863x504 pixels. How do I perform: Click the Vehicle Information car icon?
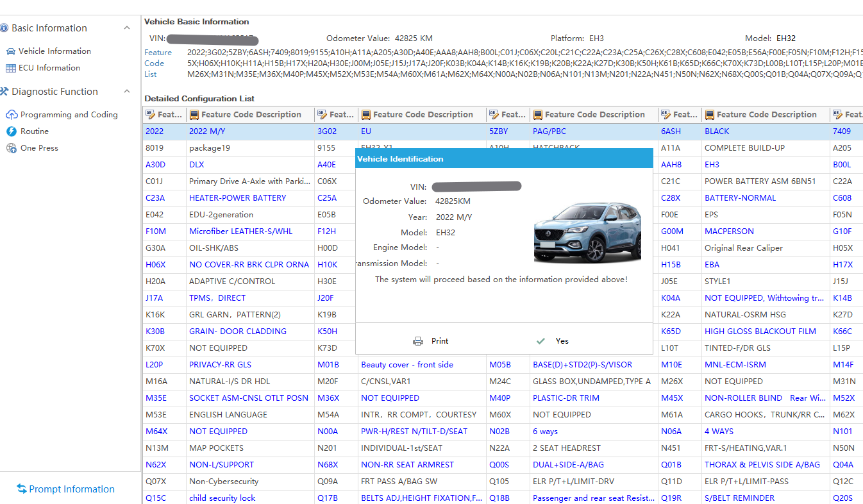point(10,51)
